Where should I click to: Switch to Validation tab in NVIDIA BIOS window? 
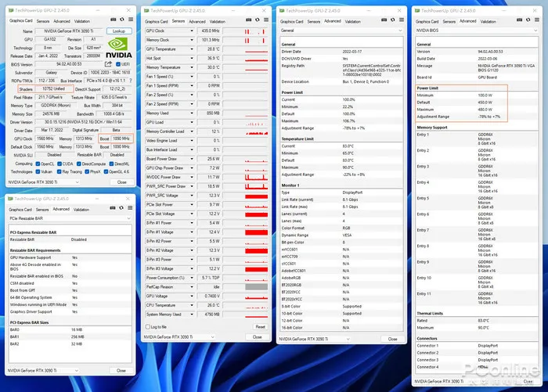[x=489, y=22]
